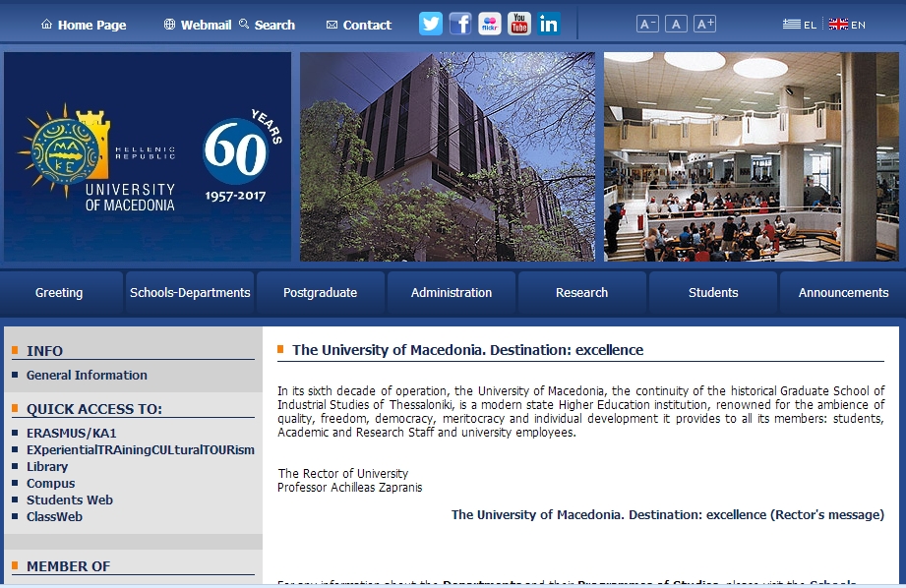Open ERASMUS/KA1 quick access link
Image resolution: width=906 pixels, height=588 pixels.
click(x=72, y=434)
